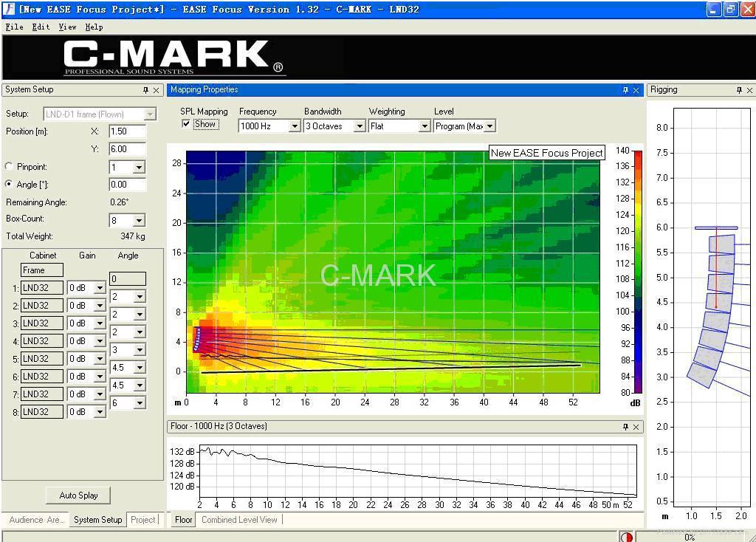Click the EASE Focus title bar app icon
The image size is (756, 542).
click(8, 9)
